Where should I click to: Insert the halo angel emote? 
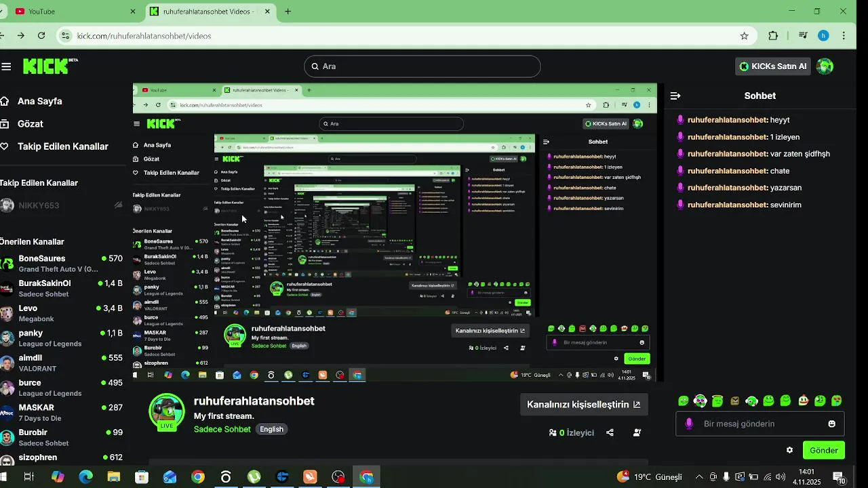click(717, 401)
